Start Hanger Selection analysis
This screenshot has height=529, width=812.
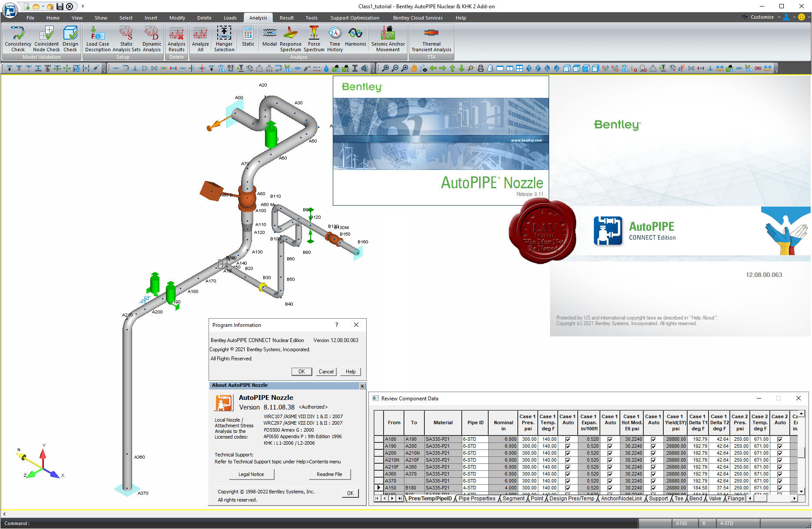(x=224, y=39)
